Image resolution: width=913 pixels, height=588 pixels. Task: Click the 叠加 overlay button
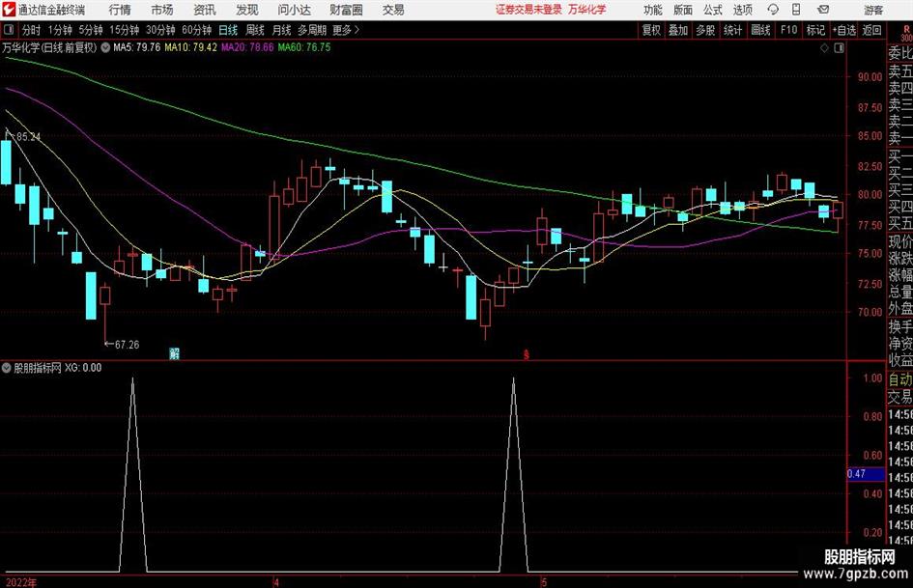(678, 30)
